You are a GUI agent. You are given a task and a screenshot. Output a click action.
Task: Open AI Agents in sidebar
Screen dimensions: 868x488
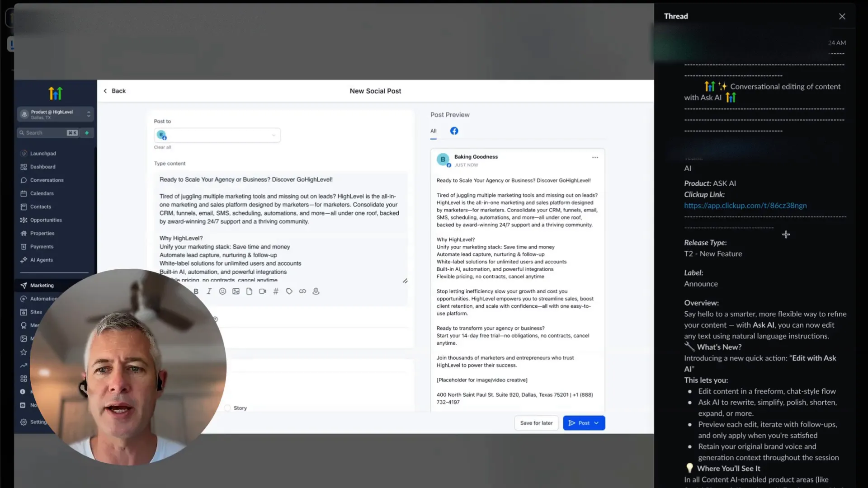pos(41,260)
